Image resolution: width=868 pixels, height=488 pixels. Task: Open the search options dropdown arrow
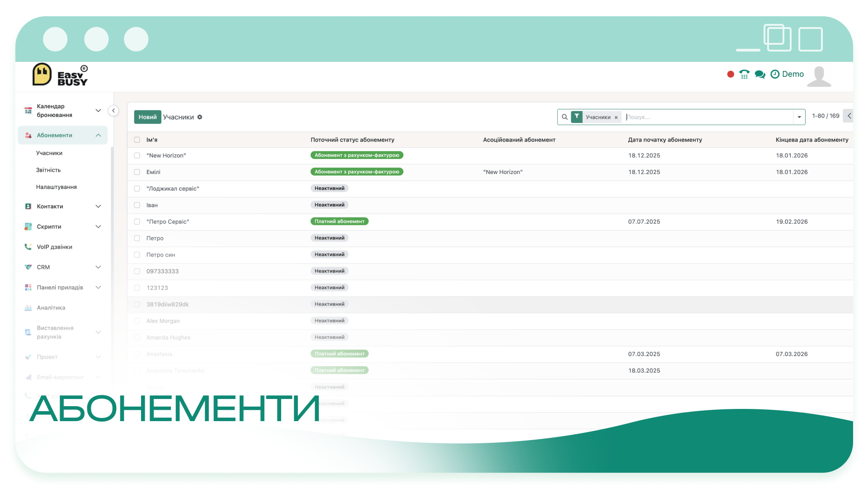pos(799,117)
